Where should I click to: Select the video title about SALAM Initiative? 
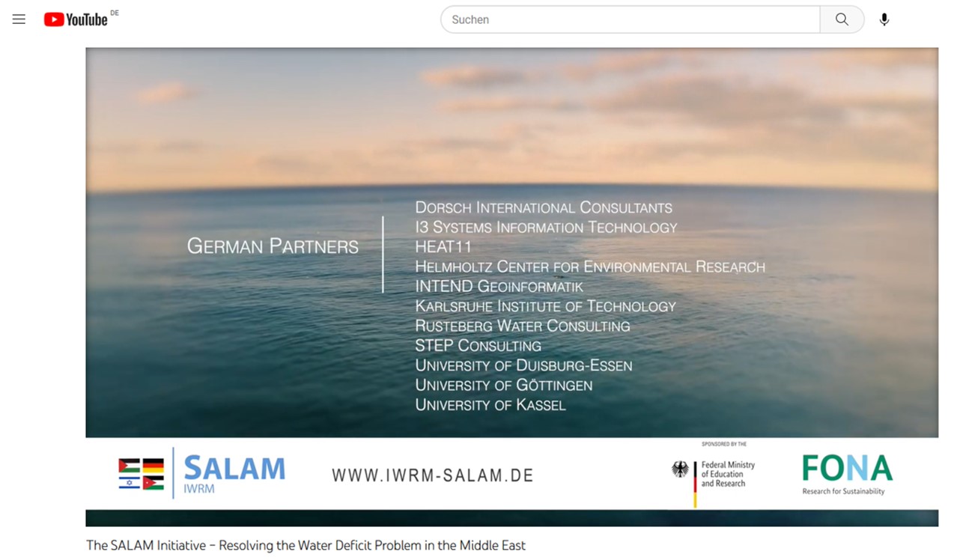[306, 545]
